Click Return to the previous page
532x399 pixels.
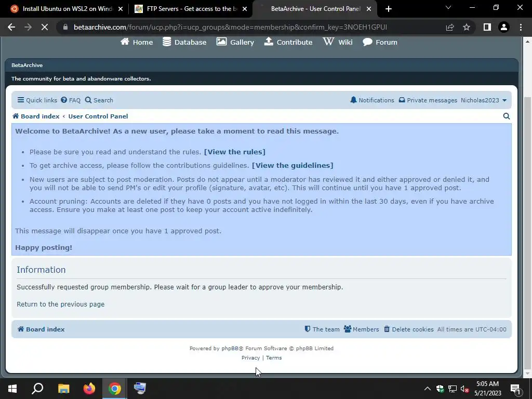point(60,304)
